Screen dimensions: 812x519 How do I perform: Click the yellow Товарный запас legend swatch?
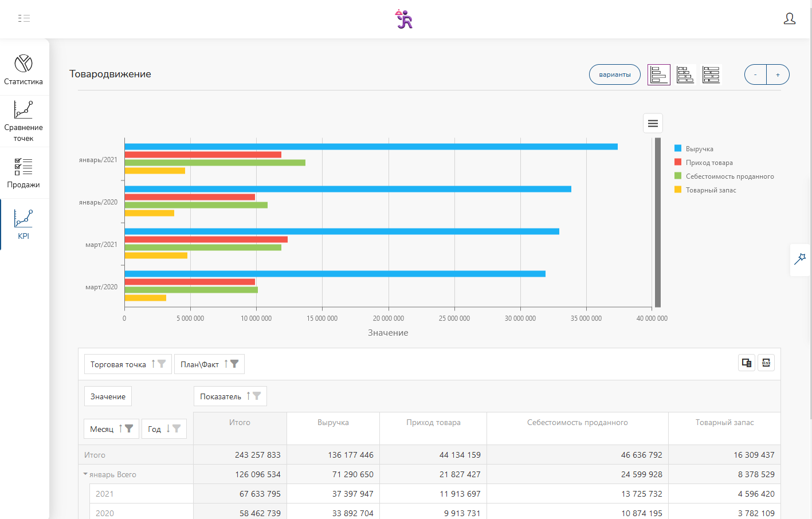click(678, 190)
